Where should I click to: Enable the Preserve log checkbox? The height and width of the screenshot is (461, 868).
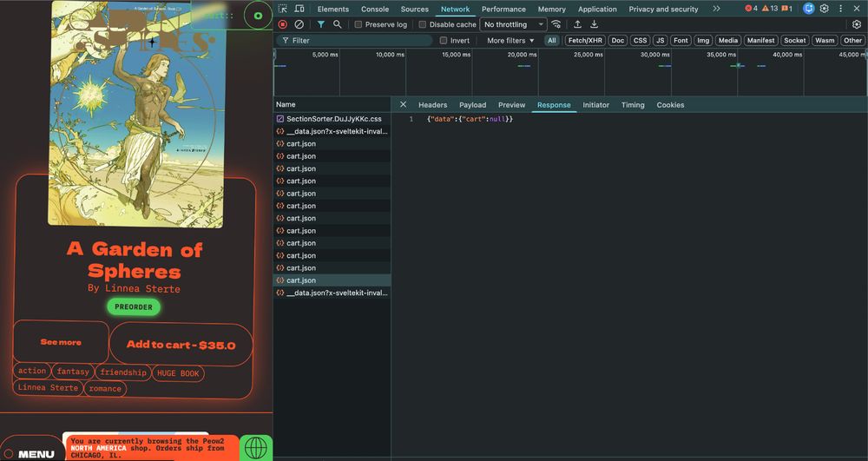point(358,24)
